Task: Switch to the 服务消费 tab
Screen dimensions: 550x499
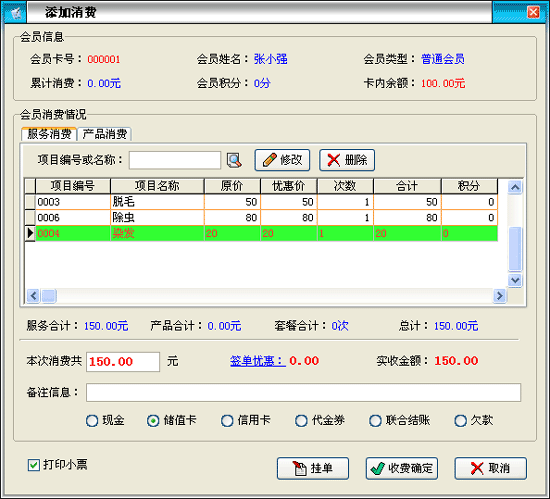Action: point(49,134)
